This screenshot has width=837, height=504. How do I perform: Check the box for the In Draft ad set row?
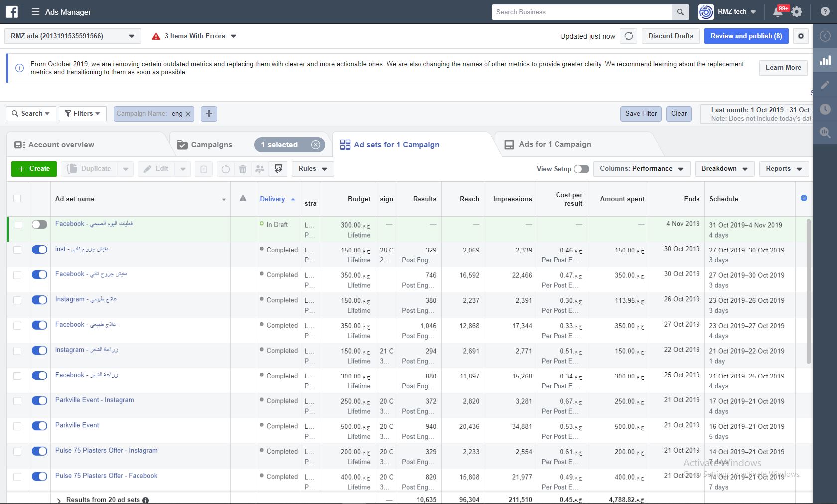(18, 225)
